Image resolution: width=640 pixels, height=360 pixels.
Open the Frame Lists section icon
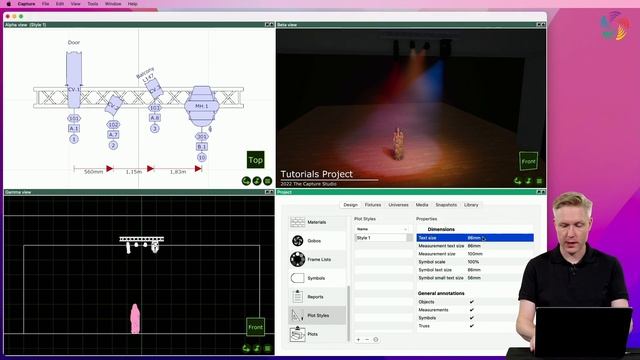tap(298, 259)
